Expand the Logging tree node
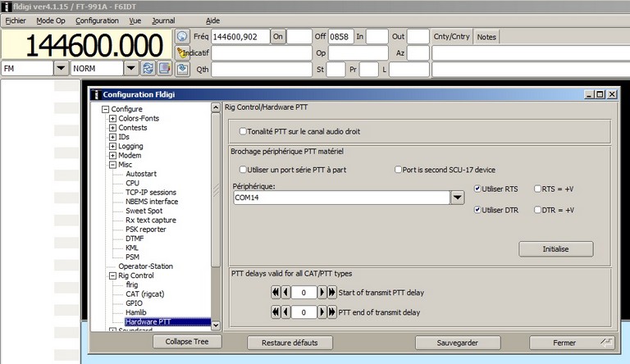 tap(112, 146)
